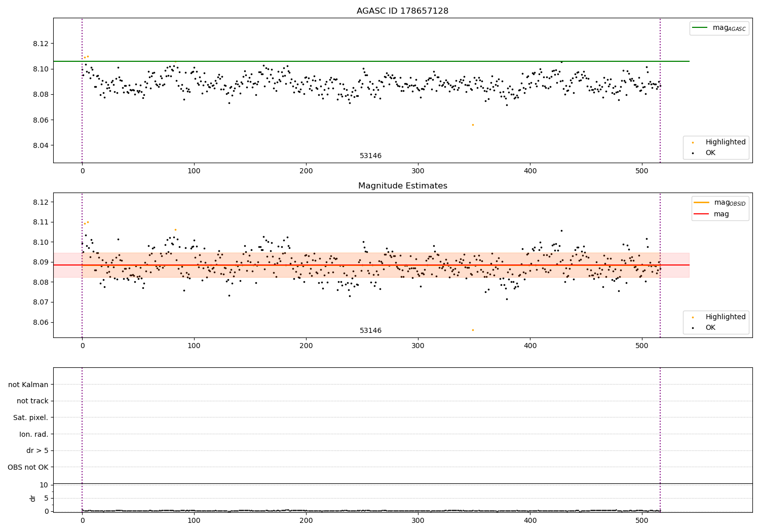Click the 53146 label in top plot

370,156
